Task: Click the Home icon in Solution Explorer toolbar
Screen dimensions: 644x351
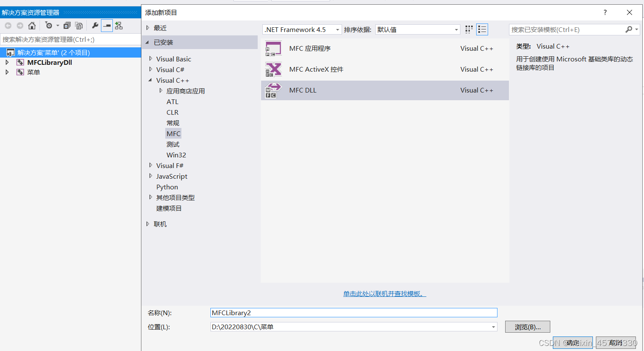Action: coord(32,25)
